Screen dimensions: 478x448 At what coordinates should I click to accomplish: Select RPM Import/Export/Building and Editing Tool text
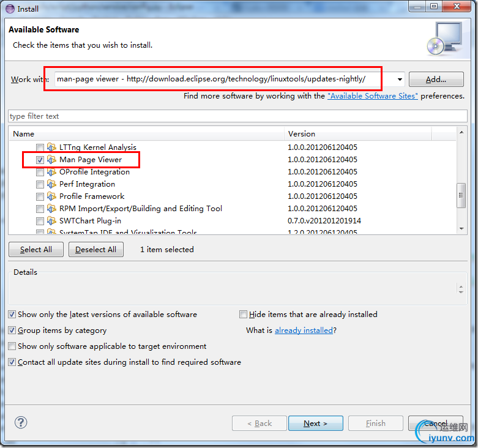[x=141, y=209]
